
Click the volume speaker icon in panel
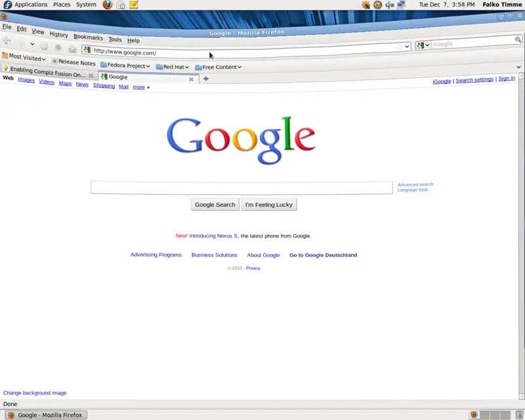coord(389,5)
